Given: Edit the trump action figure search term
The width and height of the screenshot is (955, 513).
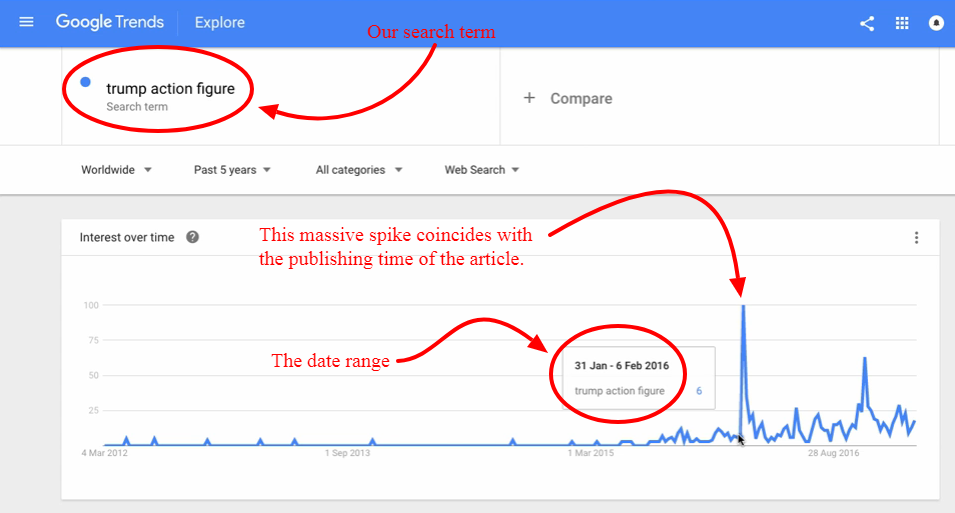Looking at the screenshot, I should coord(171,89).
